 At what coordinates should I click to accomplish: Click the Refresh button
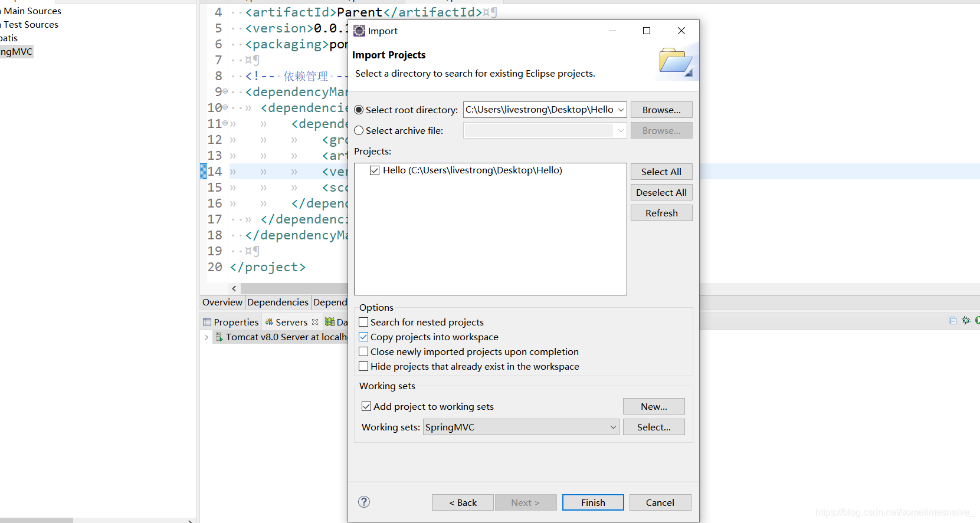click(661, 213)
